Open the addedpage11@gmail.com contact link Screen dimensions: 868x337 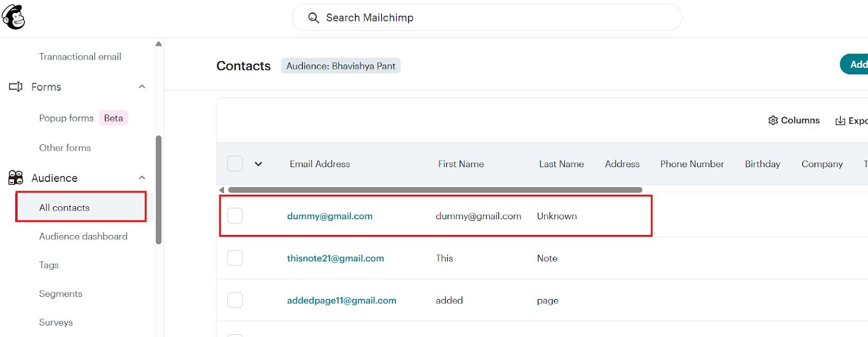pos(342,301)
